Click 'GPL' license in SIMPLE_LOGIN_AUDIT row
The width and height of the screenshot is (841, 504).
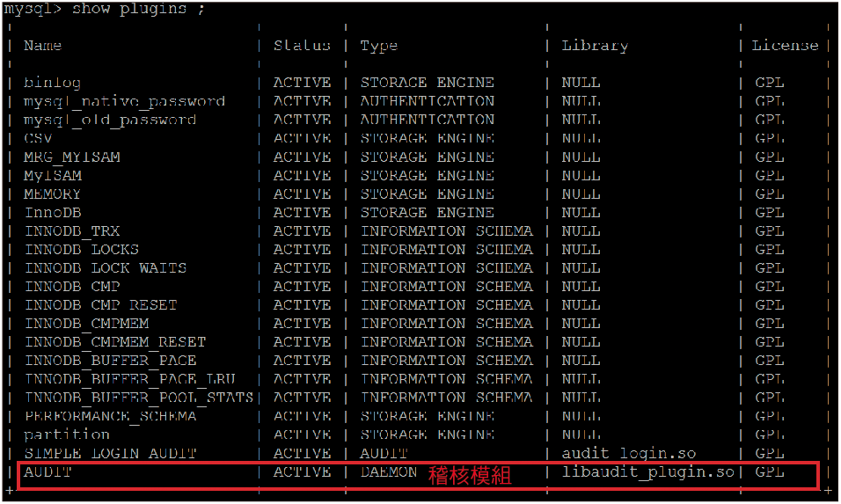click(770, 454)
